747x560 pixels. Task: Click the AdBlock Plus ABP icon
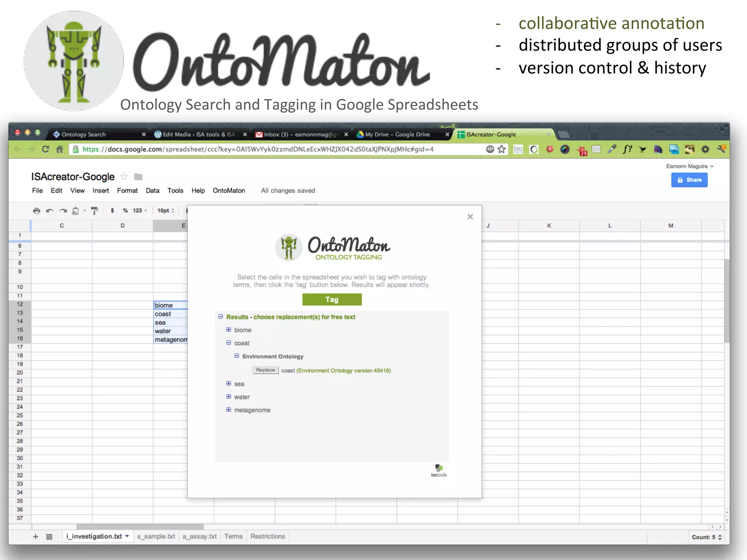coord(490,149)
